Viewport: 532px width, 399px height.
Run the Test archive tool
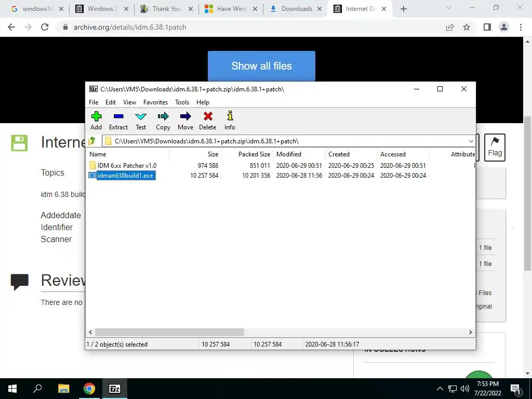(141, 121)
